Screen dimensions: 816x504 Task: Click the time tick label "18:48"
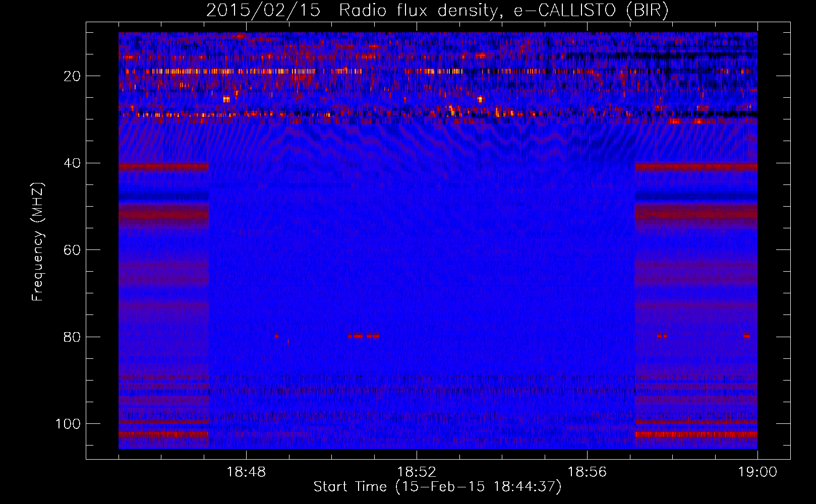click(x=246, y=472)
